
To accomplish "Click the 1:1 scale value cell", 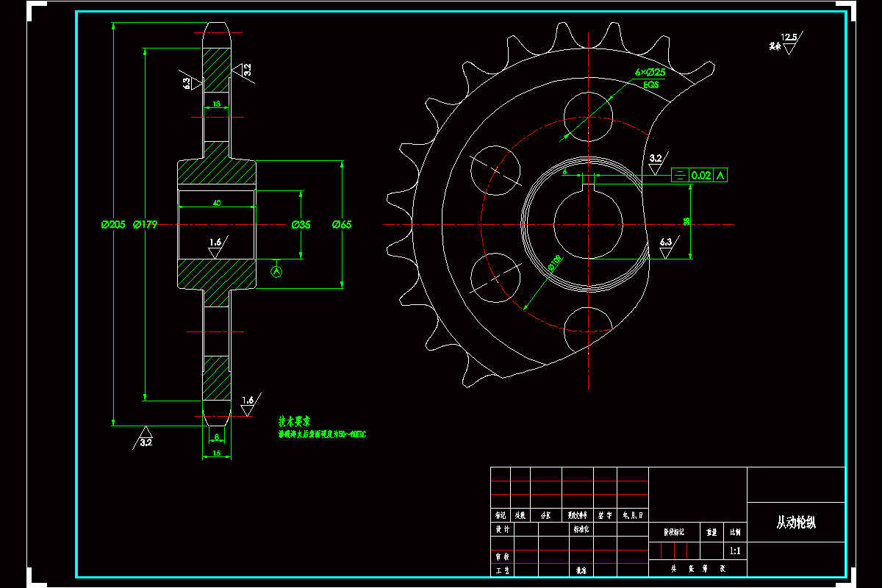I will point(735,551).
